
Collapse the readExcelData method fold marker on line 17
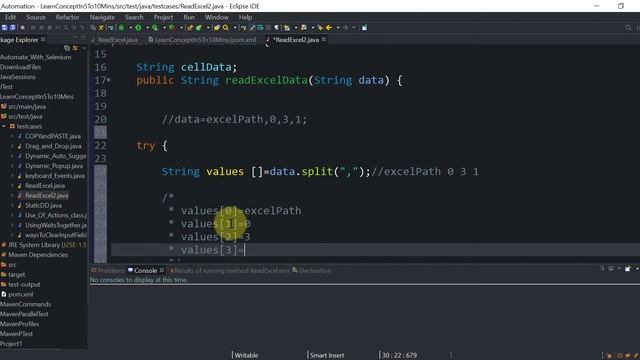click(x=109, y=80)
